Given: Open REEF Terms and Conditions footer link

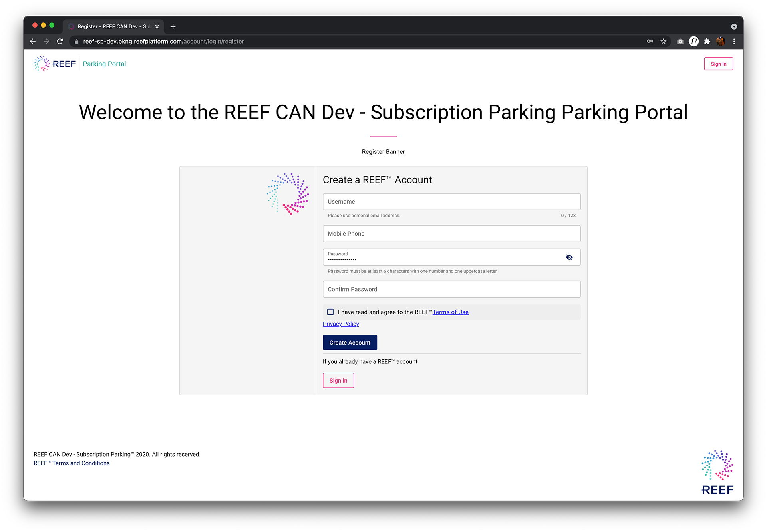Looking at the screenshot, I should coord(72,463).
